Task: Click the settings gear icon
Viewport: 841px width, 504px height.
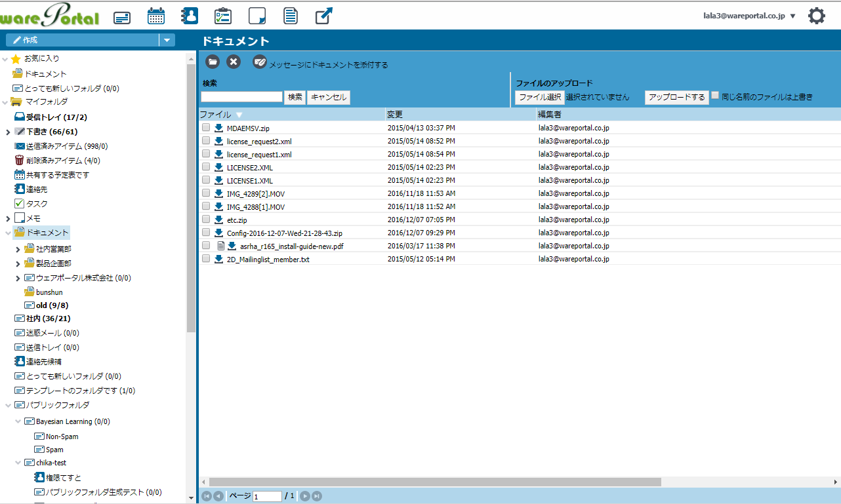Action: (x=816, y=16)
